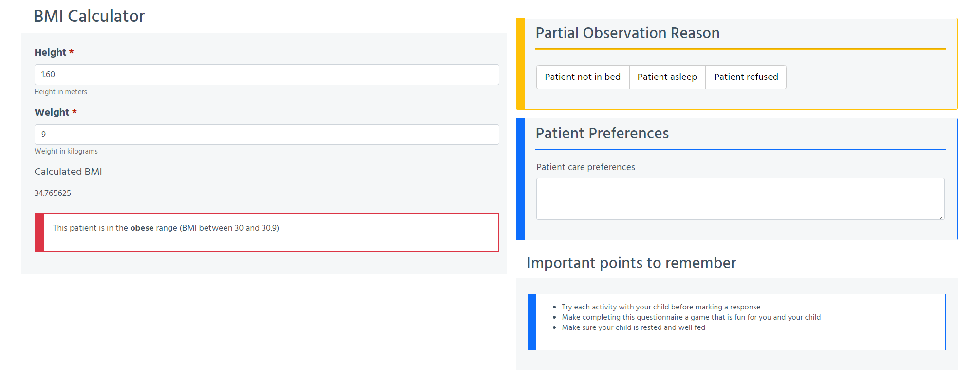Click the Partial Observation Reason heading

(627, 33)
